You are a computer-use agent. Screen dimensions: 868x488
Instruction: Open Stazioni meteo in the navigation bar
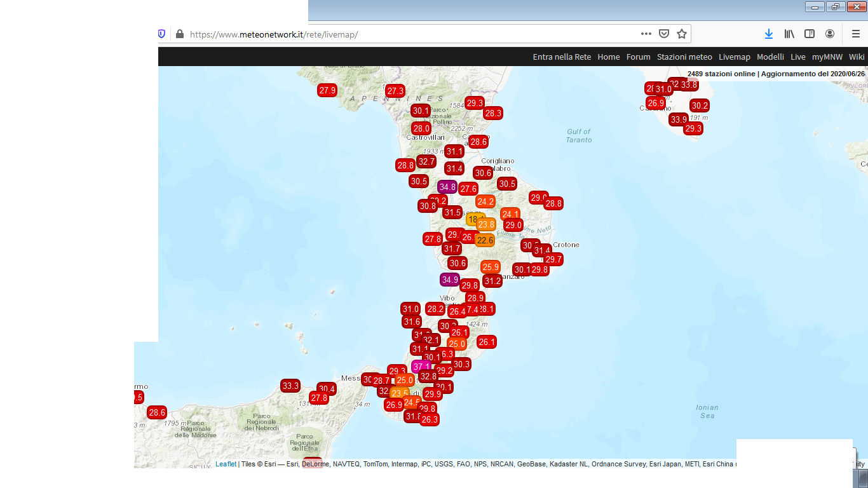(x=684, y=57)
